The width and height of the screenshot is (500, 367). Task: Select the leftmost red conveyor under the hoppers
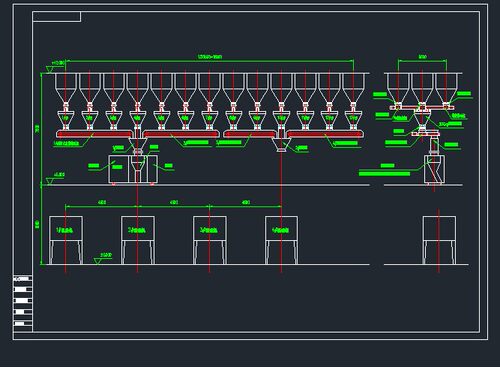(94, 134)
